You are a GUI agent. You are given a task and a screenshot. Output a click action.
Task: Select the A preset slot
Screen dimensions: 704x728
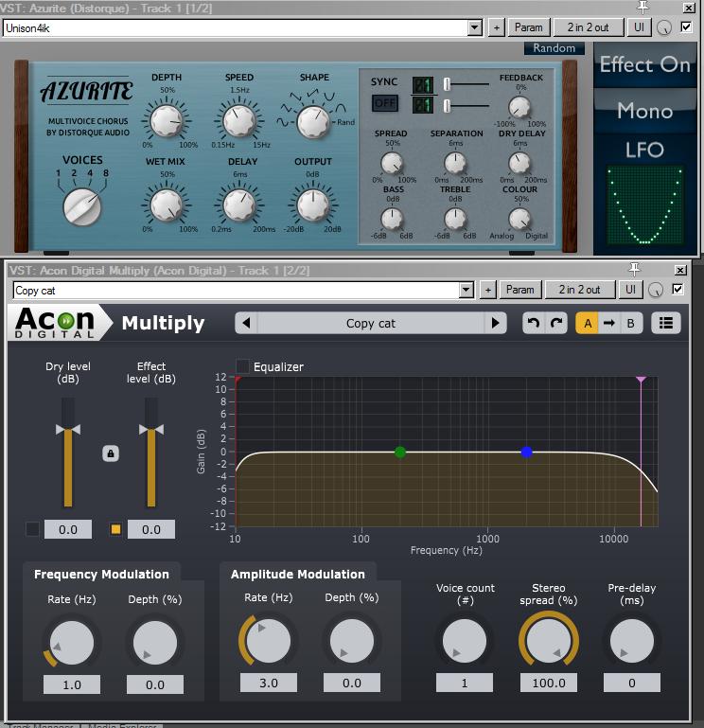point(588,323)
